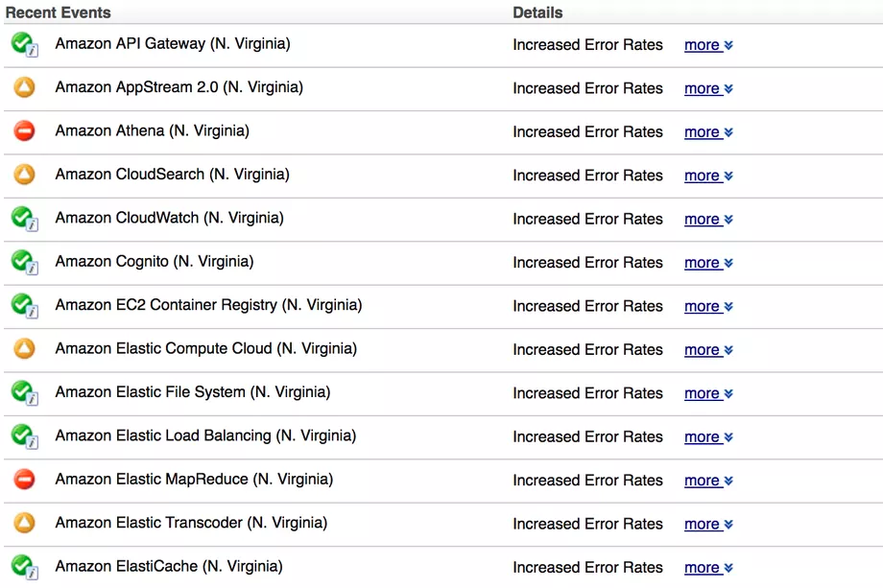Click the yellow warning icon for Amazon CloudSearch

(24, 175)
